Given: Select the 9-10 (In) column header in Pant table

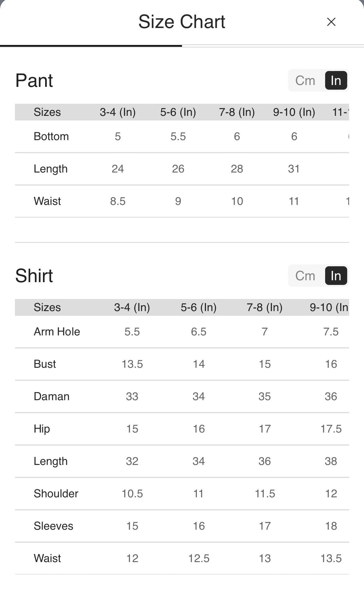Looking at the screenshot, I should coord(294,112).
